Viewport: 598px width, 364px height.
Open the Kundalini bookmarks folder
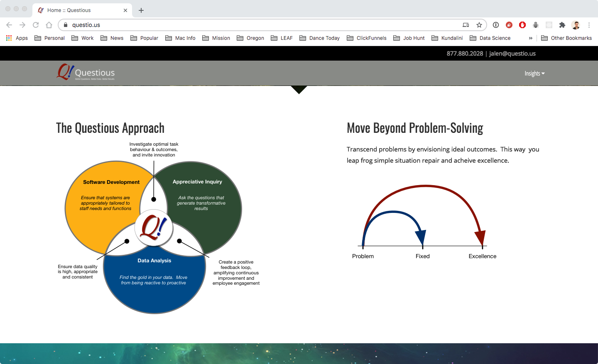click(447, 38)
